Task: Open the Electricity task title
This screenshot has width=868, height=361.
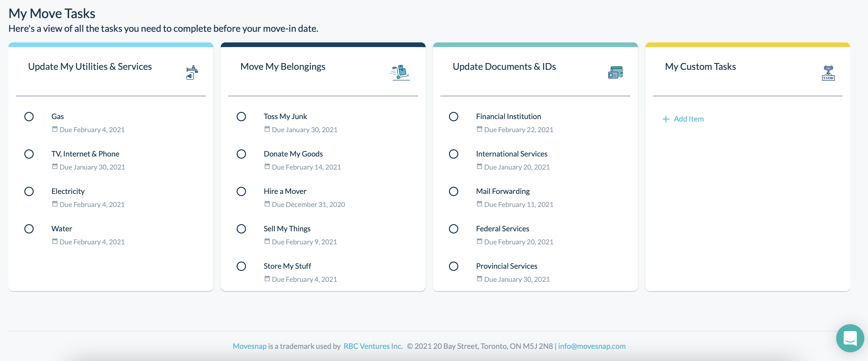Action: point(68,191)
